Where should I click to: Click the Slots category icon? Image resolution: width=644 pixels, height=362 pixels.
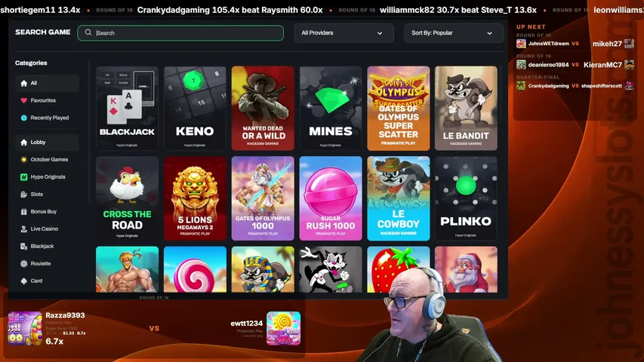point(24,194)
